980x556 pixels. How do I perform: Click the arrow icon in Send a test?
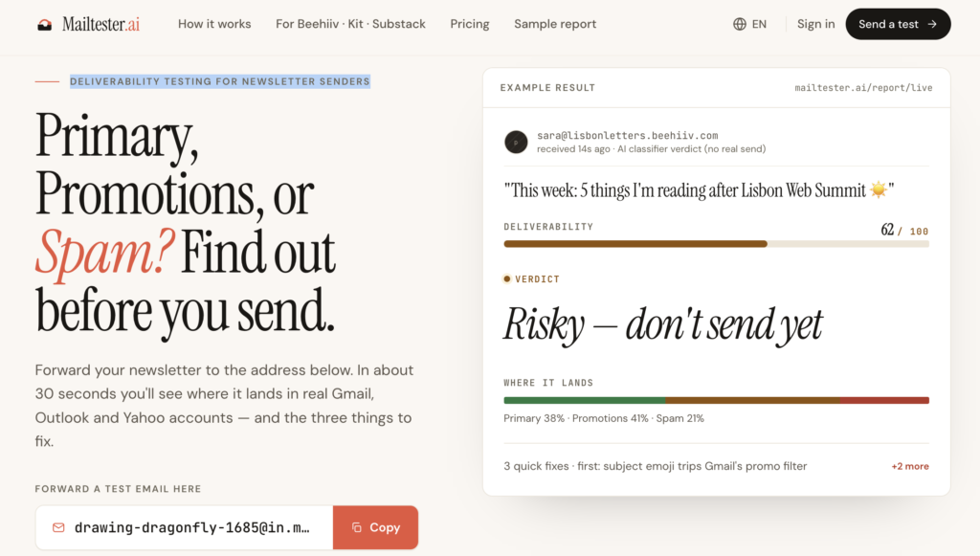click(932, 24)
